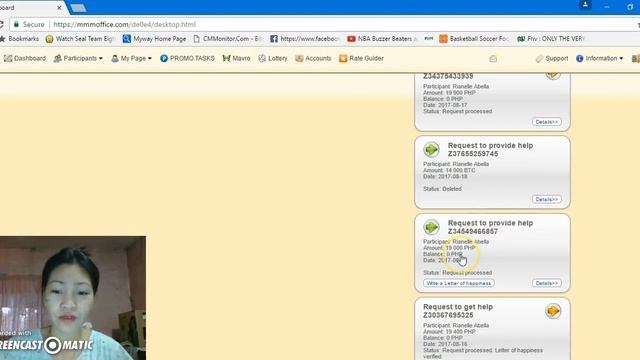The height and width of the screenshot is (360, 640).
Task: Open Details for request Z34378433939
Action: tap(547, 122)
